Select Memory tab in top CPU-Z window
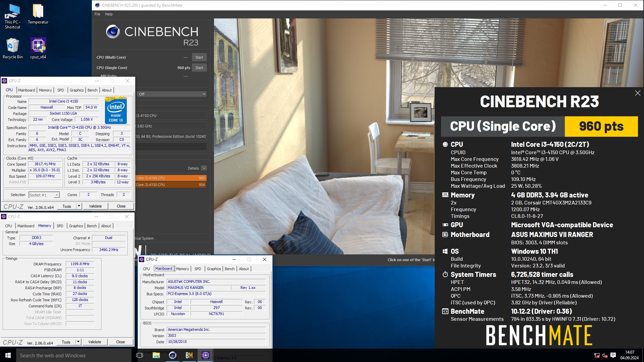The width and height of the screenshot is (644, 362). (45, 90)
